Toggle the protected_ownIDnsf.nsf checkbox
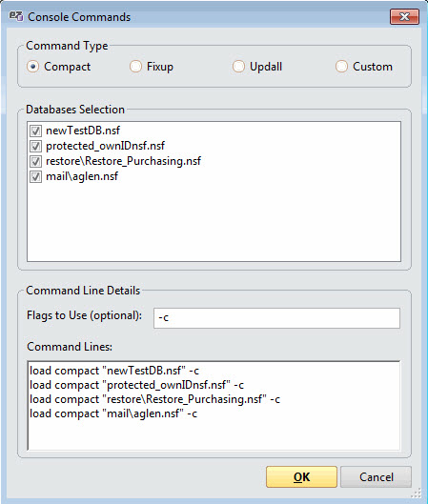The width and height of the screenshot is (428, 504). (35, 147)
